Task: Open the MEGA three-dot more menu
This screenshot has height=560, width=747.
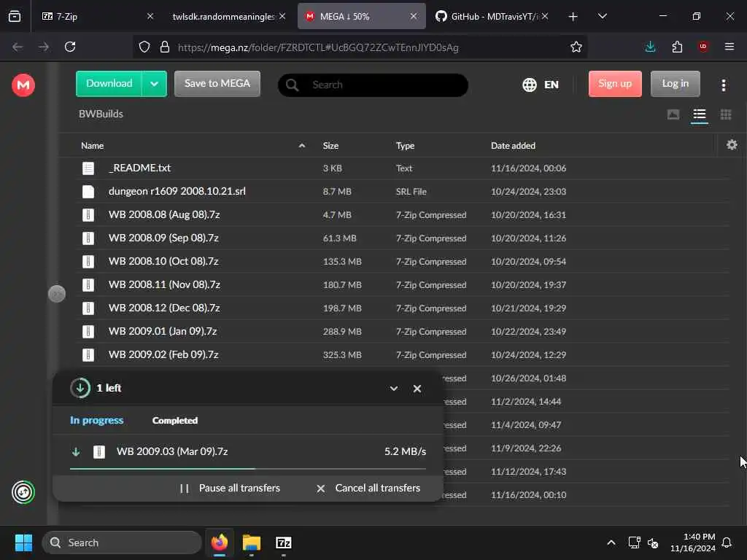Action: coord(724,85)
